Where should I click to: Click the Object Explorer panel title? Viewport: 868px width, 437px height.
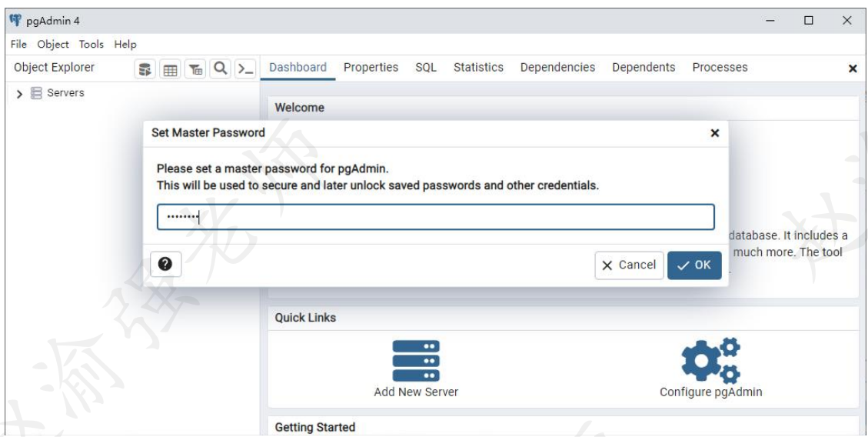tap(55, 68)
